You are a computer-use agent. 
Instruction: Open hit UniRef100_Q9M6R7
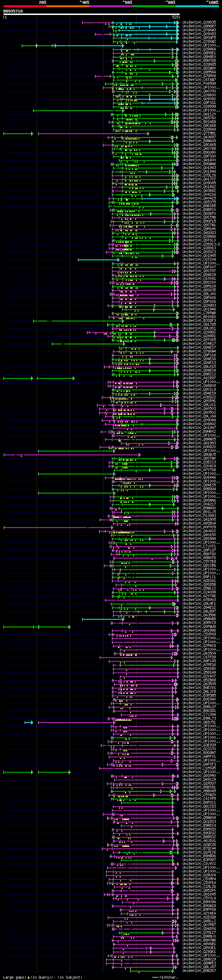[x=199, y=26]
